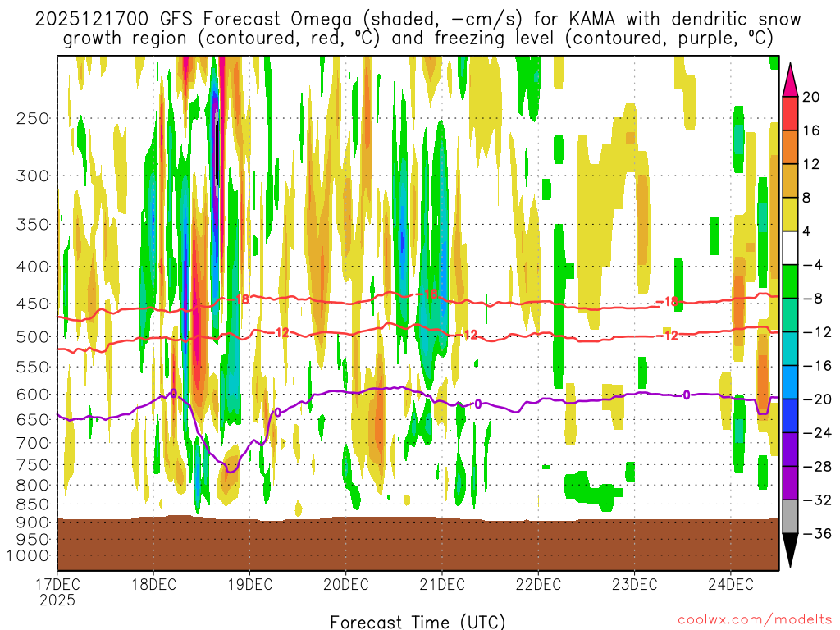Click the 500 pressure level label

point(33,337)
